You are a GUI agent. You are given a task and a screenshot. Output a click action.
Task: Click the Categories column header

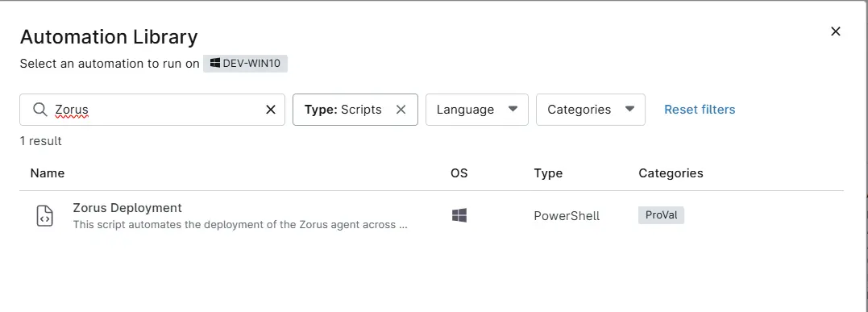click(x=671, y=173)
